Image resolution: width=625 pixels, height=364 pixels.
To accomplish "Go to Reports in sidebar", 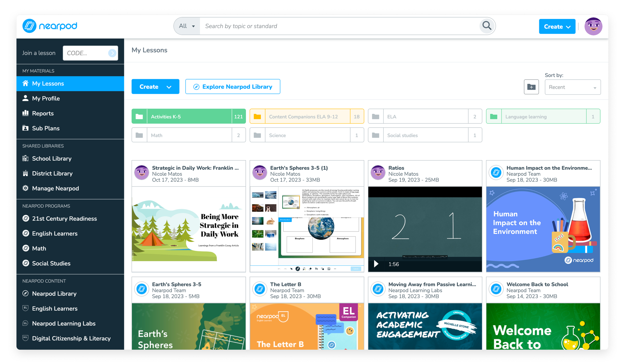I will [43, 113].
